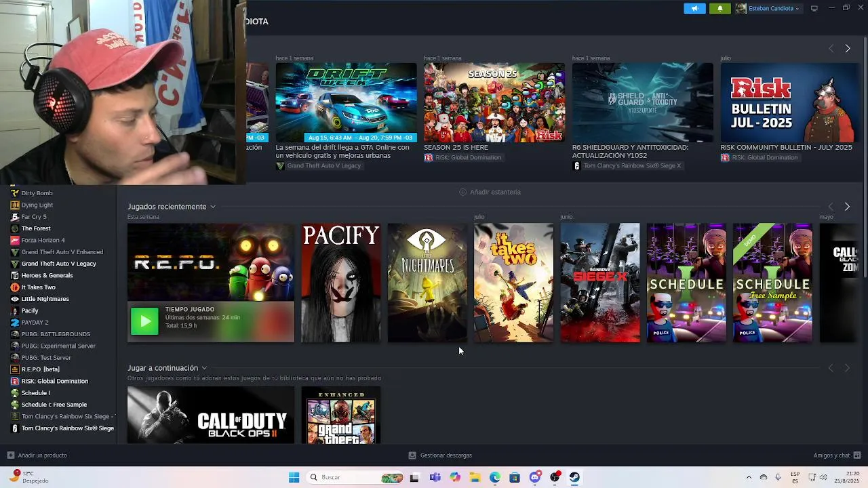868x488 pixels.
Task: Open the R6 Shieldguard update news card
Action: [x=642, y=102]
